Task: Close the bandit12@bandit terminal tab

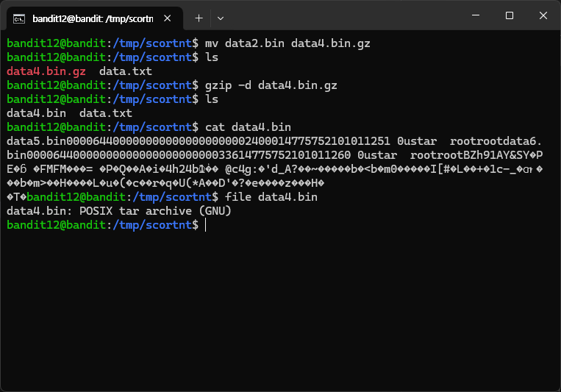Action: click(x=167, y=18)
